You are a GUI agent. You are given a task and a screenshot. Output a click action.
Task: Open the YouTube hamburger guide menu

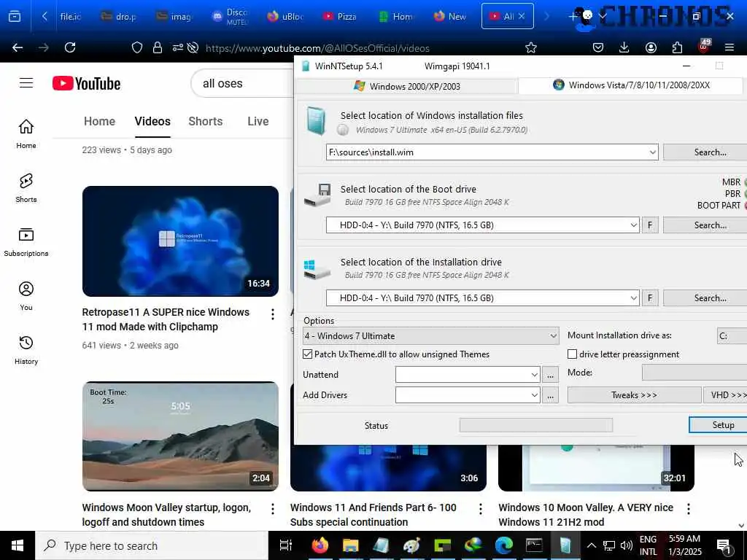pyautogui.click(x=26, y=83)
